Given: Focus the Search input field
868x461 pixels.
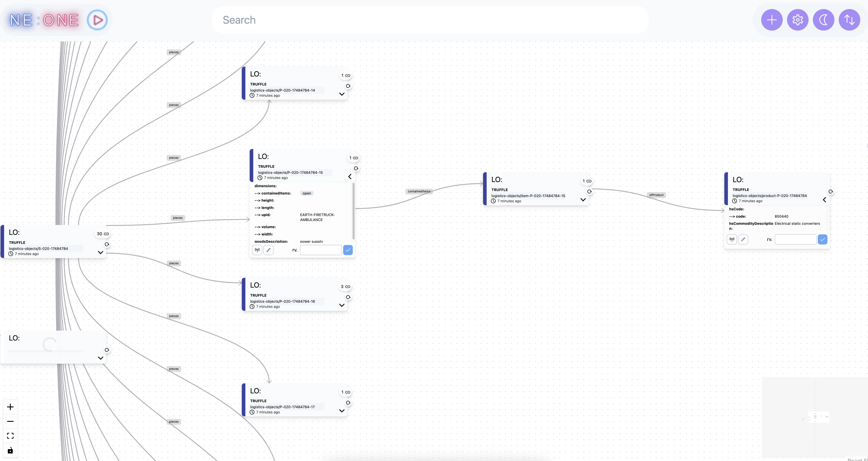Looking at the screenshot, I should (x=430, y=20).
